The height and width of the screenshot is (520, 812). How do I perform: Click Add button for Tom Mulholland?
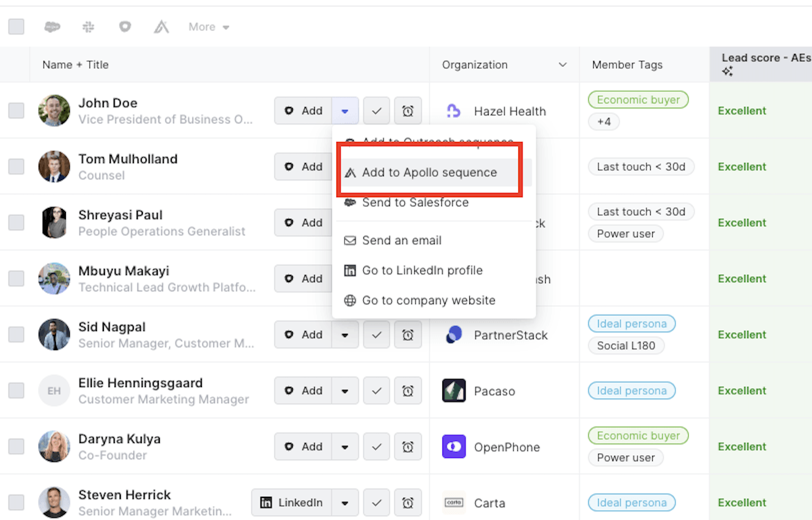tap(303, 167)
